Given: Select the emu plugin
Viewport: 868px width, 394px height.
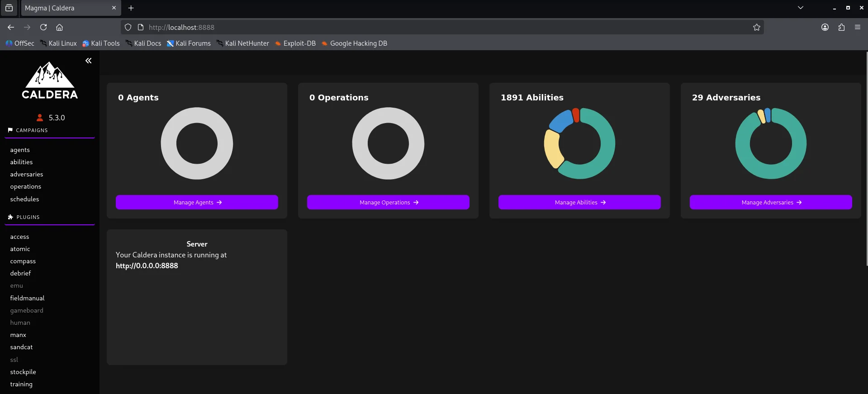Looking at the screenshot, I should pyautogui.click(x=16, y=285).
